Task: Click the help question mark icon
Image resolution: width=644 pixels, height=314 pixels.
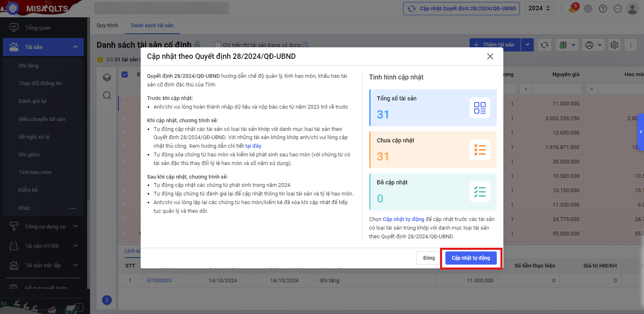Action: pyautogui.click(x=603, y=9)
